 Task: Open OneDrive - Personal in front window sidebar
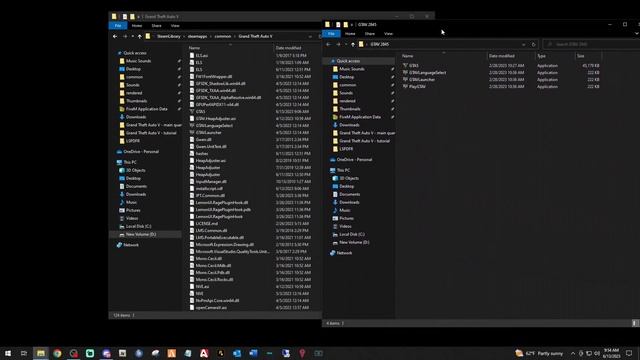pos(354,160)
